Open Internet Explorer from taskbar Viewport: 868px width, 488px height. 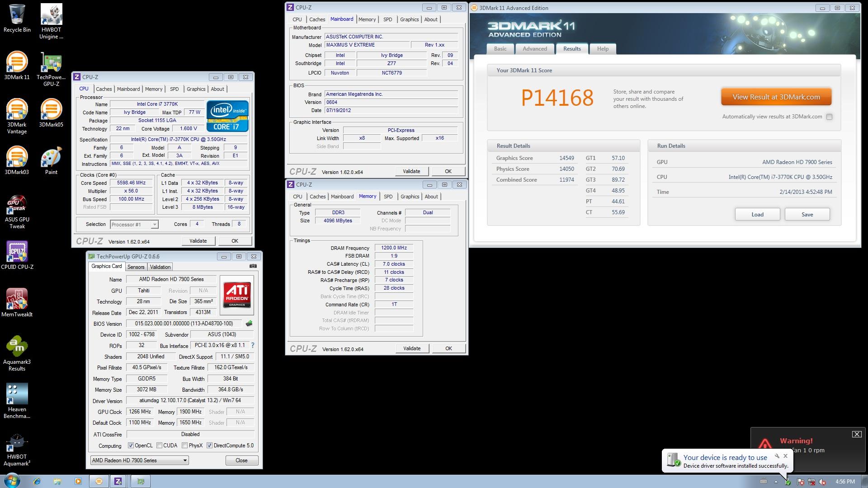(x=37, y=481)
